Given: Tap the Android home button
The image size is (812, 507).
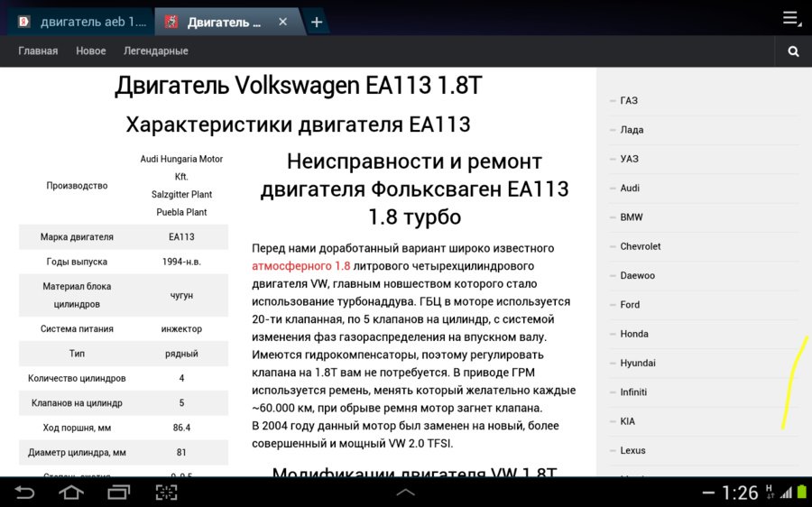Looking at the screenshot, I should tap(71, 492).
